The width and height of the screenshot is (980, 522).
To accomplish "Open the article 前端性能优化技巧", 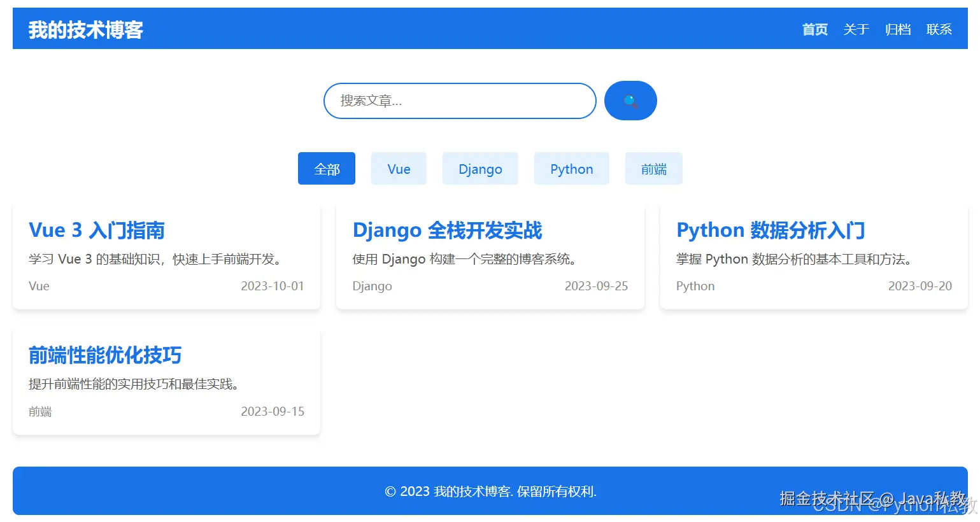I will 104,355.
